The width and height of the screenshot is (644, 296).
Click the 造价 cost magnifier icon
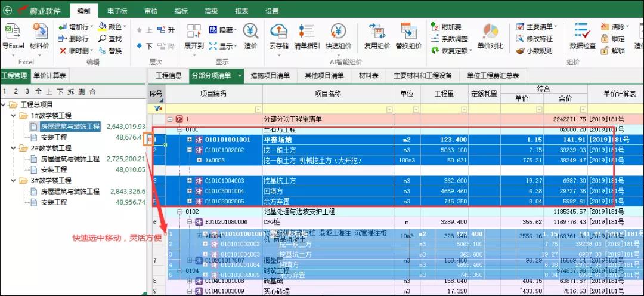click(x=250, y=33)
